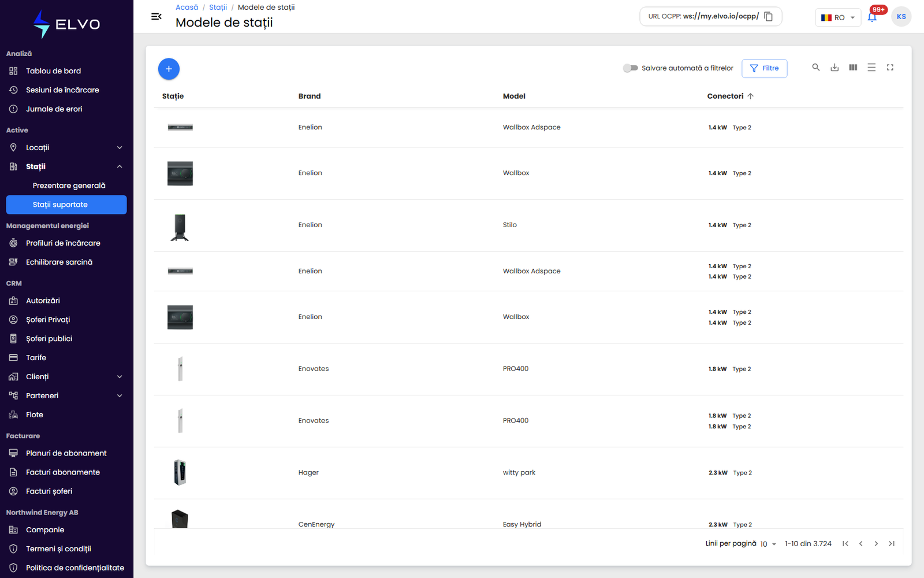The image size is (924, 578).
Task: Collapse the Stații menu
Action: point(66,166)
